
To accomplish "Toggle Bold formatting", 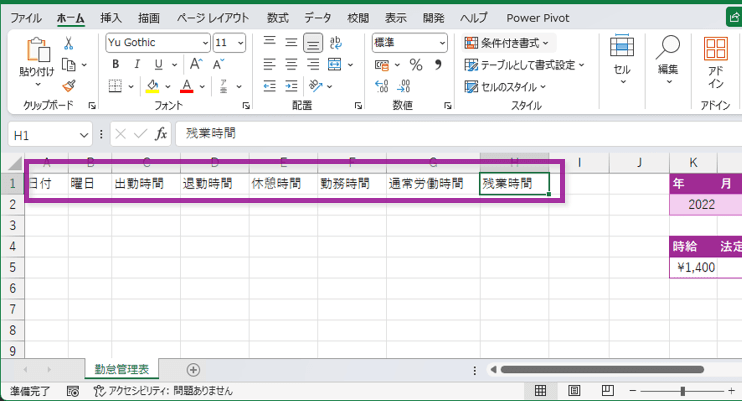I will [x=115, y=64].
